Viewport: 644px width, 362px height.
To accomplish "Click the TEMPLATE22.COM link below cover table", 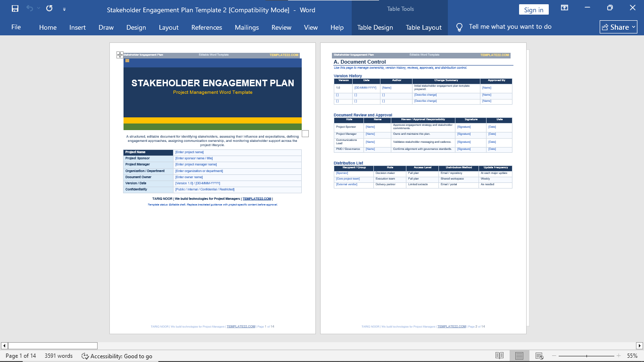I will coord(257,199).
